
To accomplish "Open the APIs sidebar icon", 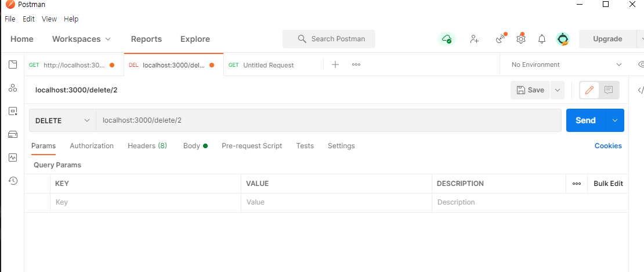I will tap(13, 88).
